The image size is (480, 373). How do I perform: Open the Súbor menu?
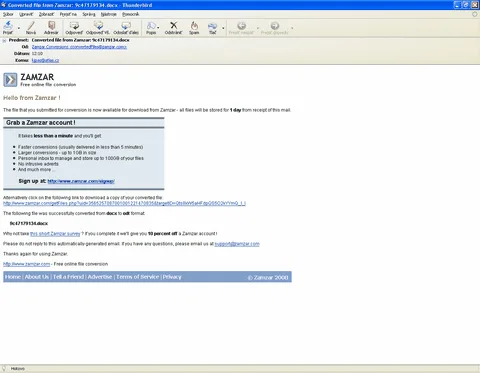click(8, 14)
